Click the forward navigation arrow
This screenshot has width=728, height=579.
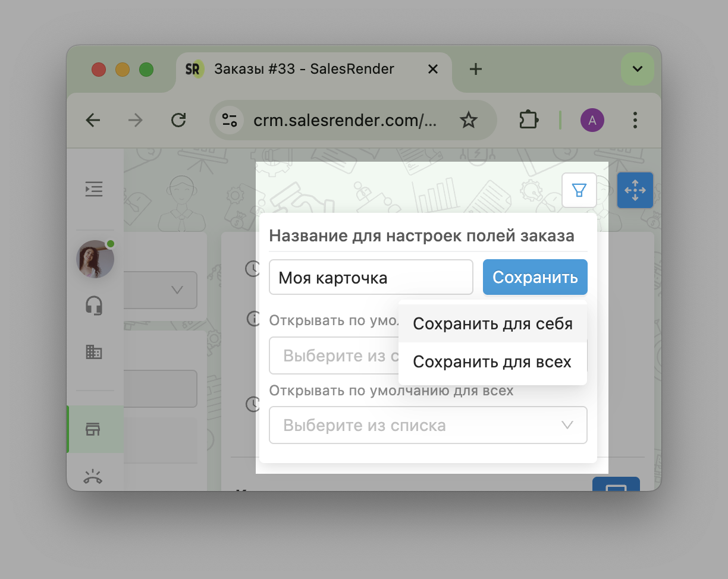click(x=136, y=121)
